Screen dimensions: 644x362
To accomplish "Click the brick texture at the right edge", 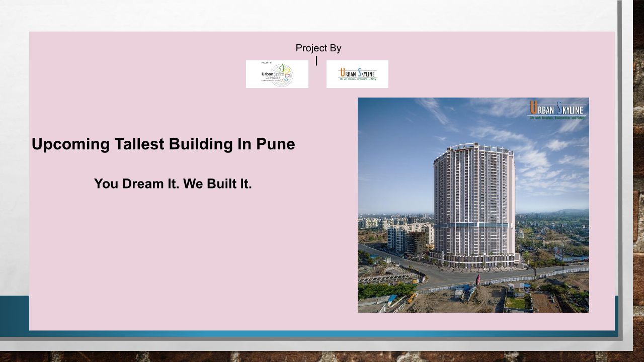I will tap(638, 201).
